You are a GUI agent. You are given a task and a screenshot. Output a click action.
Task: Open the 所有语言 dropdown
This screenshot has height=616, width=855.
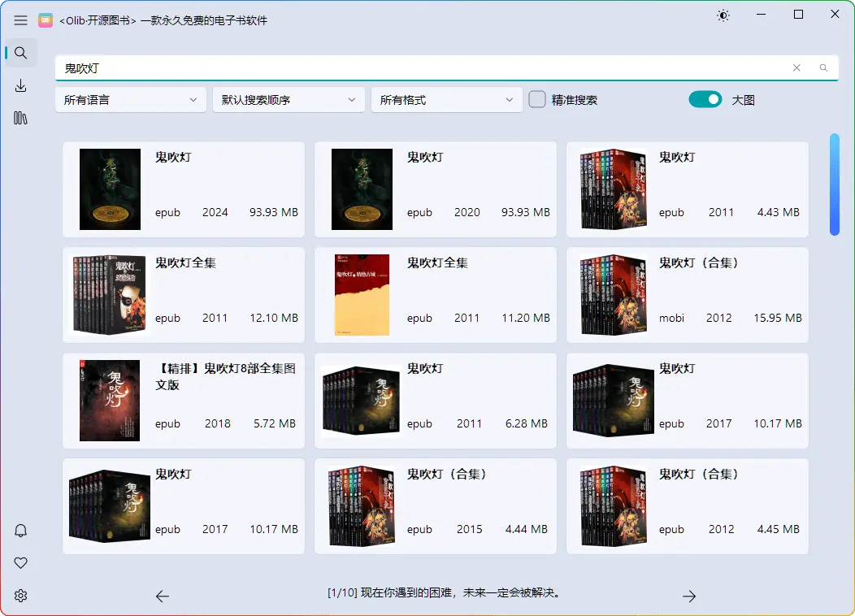click(130, 99)
